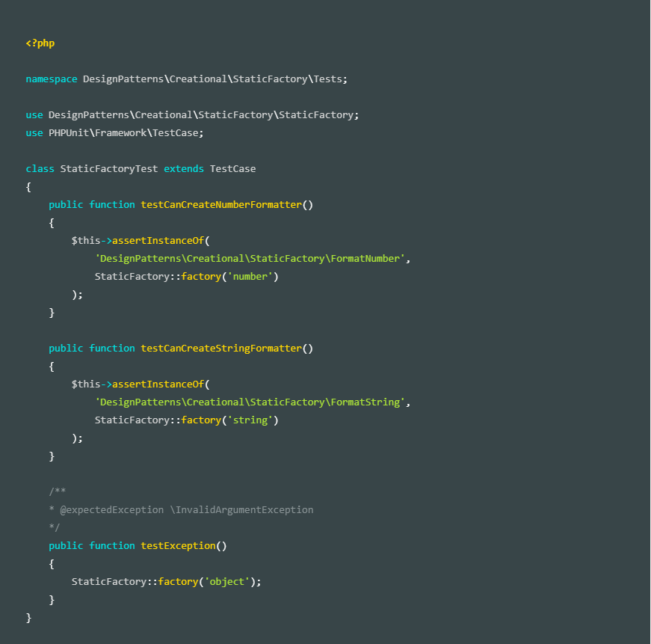Click testCanCreateStringFormatter method name
651x644 pixels.
(221, 348)
